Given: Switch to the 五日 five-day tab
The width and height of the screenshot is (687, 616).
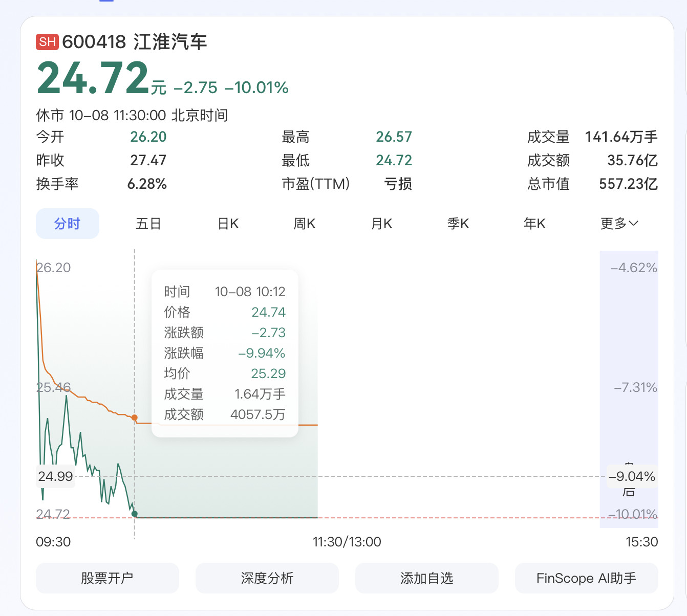Looking at the screenshot, I should tap(148, 224).
